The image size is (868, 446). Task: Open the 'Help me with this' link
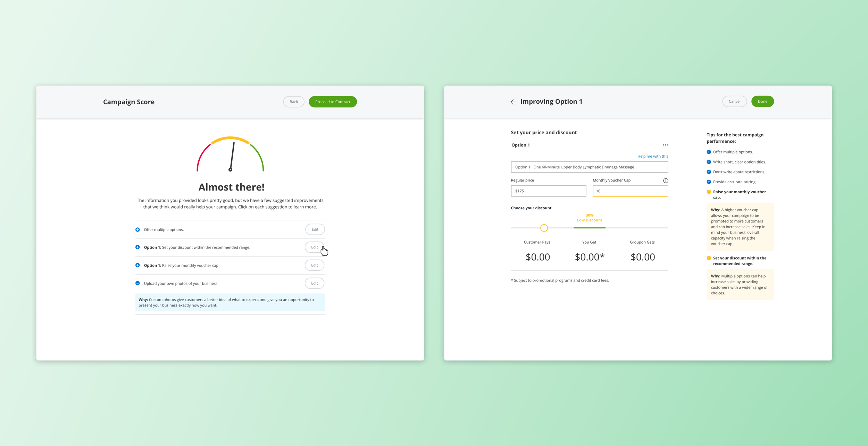pyautogui.click(x=652, y=156)
